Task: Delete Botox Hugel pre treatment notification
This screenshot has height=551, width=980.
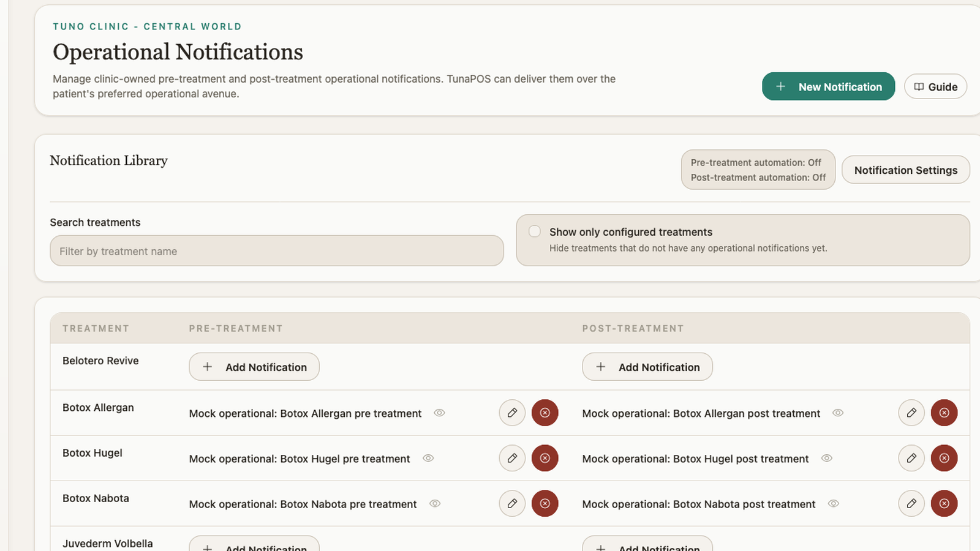Action: tap(545, 458)
